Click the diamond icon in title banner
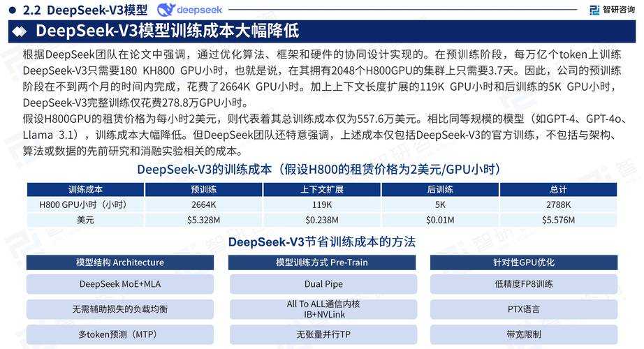Image resolution: width=644 pixels, height=349 pixels. pyautogui.click(x=20, y=31)
